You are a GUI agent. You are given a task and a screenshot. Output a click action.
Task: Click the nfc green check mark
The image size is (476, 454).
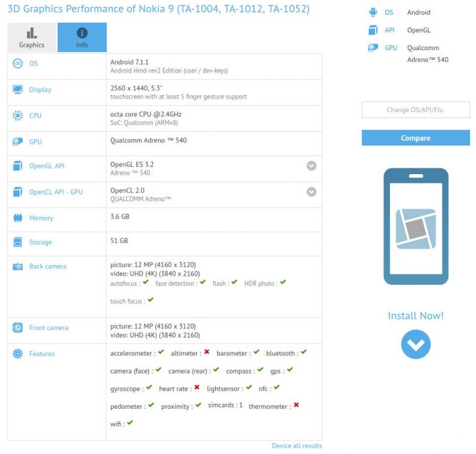[x=276, y=387]
